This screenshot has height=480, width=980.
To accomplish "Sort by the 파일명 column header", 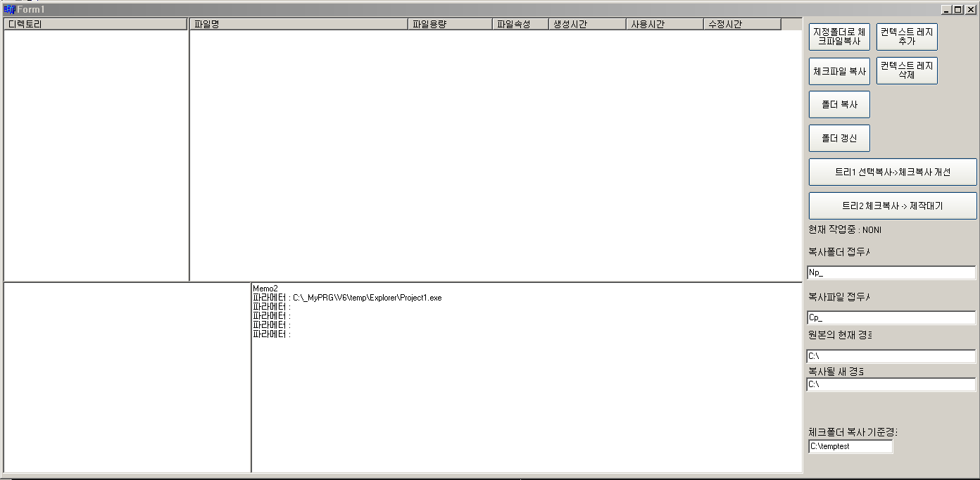I will coord(299,24).
